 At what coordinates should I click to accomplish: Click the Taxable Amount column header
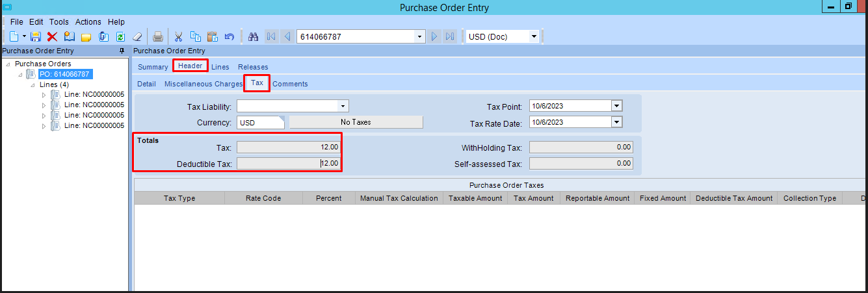pos(475,198)
